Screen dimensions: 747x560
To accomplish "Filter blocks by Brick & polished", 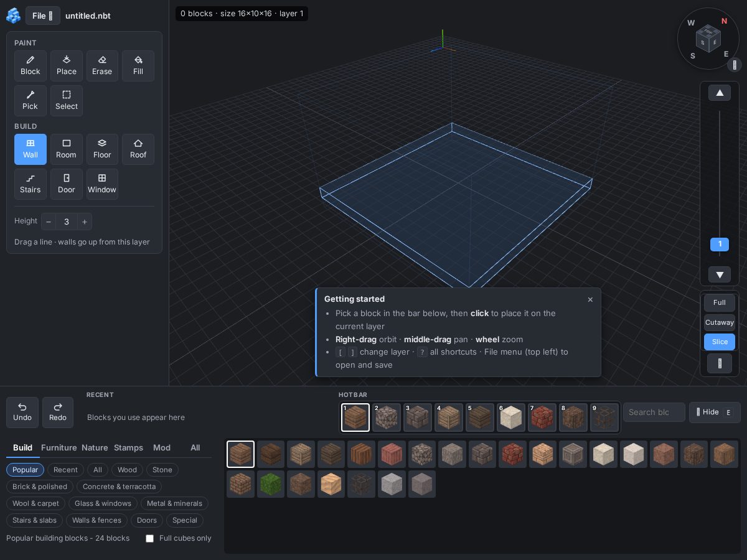I will 40,487.
